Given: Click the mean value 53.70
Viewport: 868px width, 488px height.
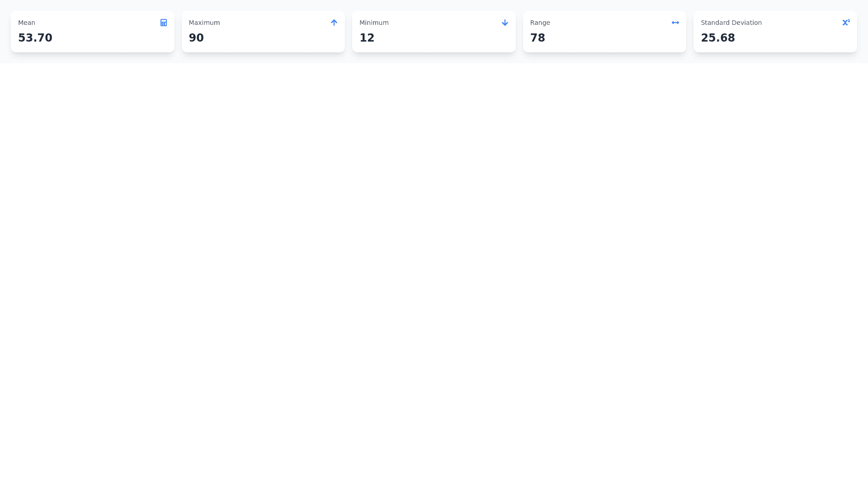Looking at the screenshot, I should (x=35, y=38).
